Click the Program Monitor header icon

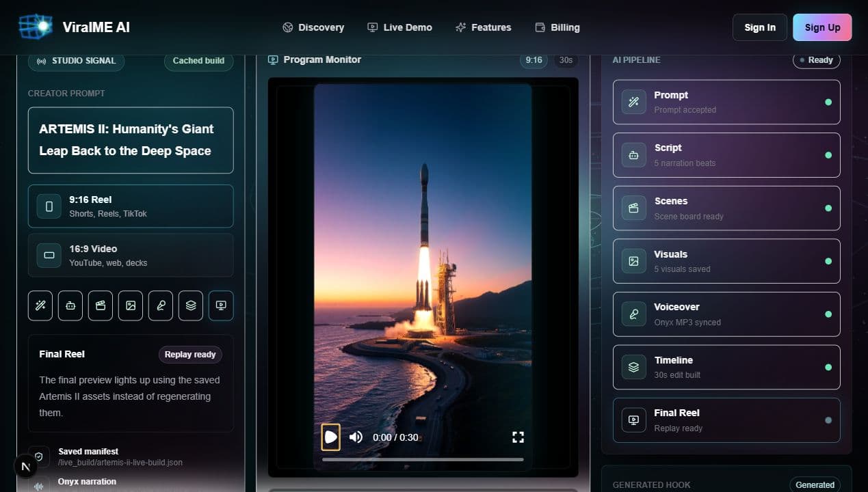tap(273, 60)
